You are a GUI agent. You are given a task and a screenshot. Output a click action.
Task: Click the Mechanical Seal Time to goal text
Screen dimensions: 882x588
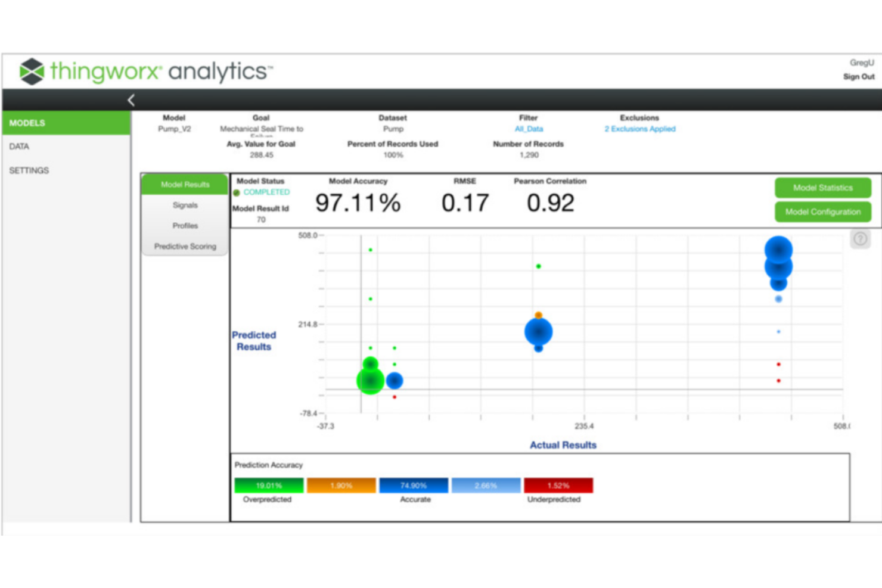pos(262,129)
